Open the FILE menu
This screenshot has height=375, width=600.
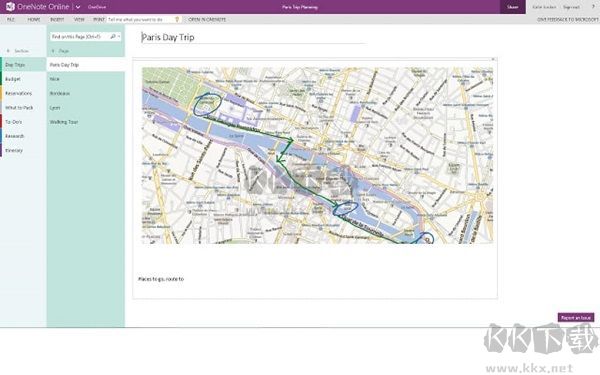pos(11,19)
